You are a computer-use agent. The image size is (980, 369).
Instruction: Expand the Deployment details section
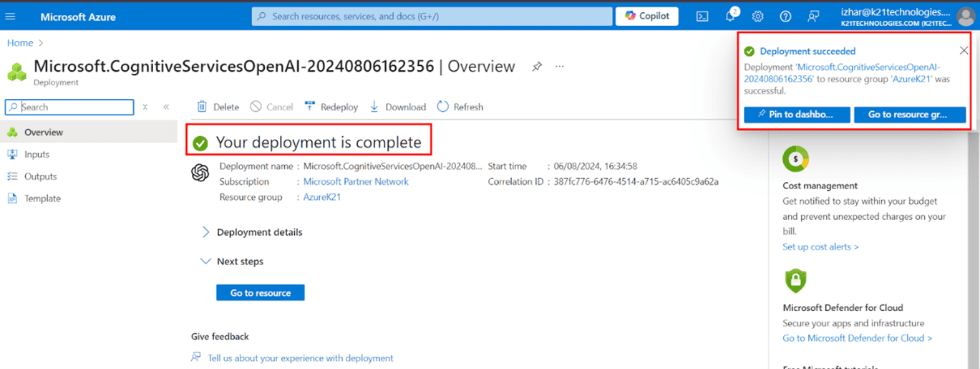(206, 232)
